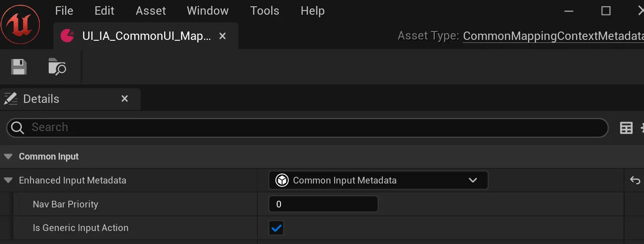Save the asset with the floppy disk icon
Screen dimensions: 644x244
coord(18,67)
